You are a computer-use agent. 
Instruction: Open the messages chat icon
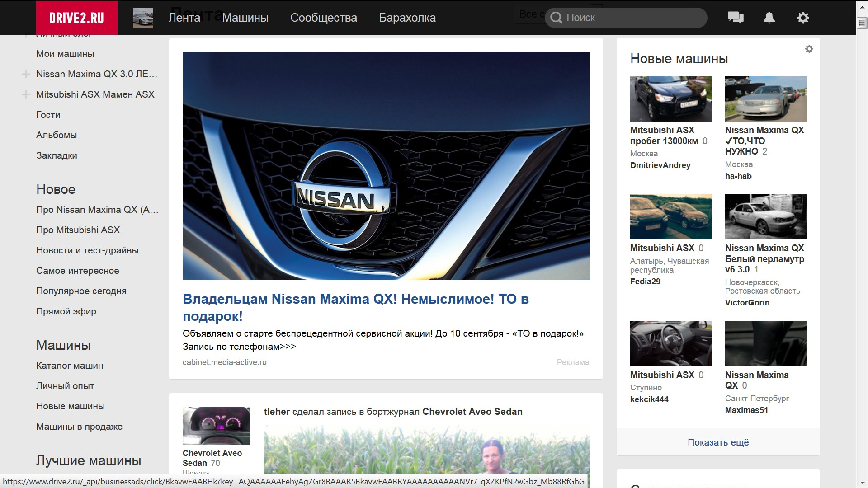(x=736, y=18)
